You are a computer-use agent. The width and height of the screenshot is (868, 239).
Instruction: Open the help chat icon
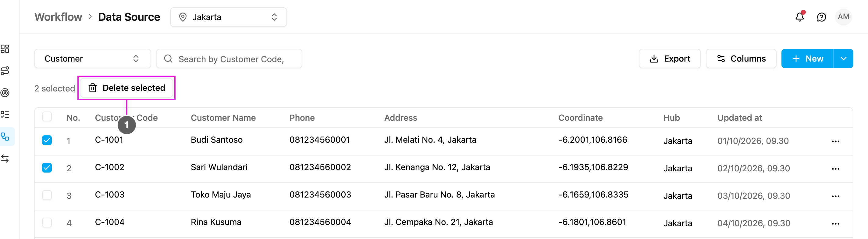click(821, 17)
